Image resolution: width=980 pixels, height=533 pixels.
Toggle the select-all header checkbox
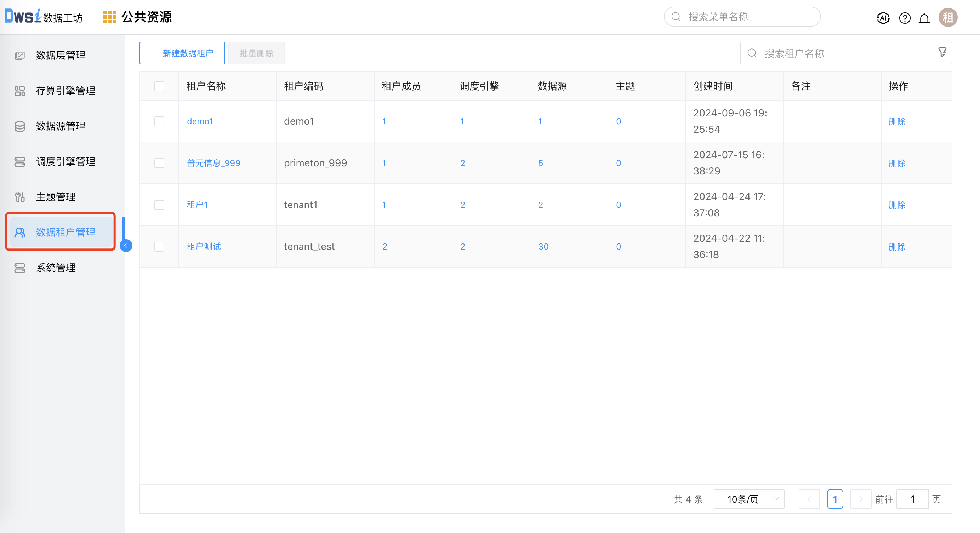[x=159, y=86]
